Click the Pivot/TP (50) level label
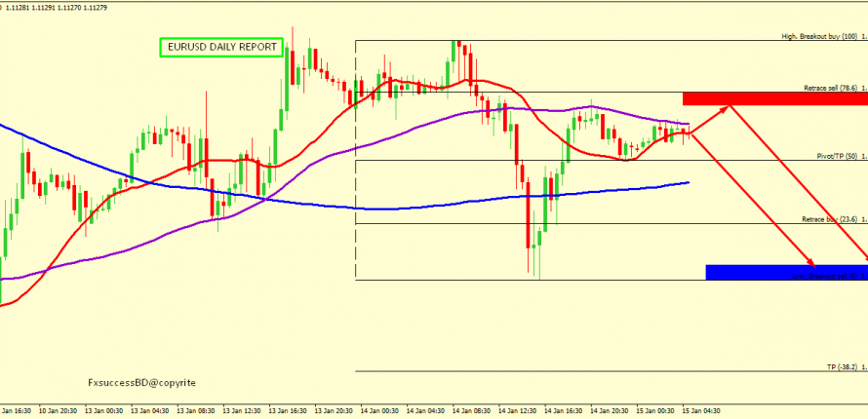868x419 pixels. coord(836,156)
